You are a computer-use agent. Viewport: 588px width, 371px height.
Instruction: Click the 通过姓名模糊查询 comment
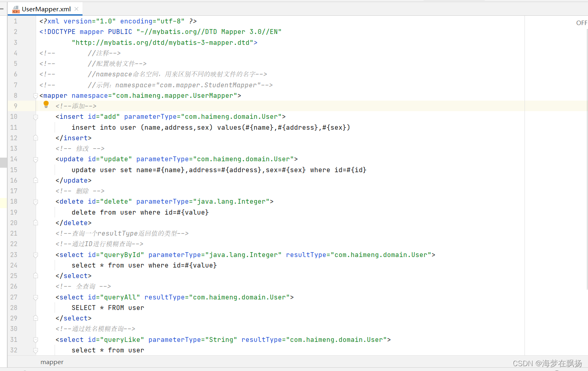pyautogui.click(x=95, y=329)
